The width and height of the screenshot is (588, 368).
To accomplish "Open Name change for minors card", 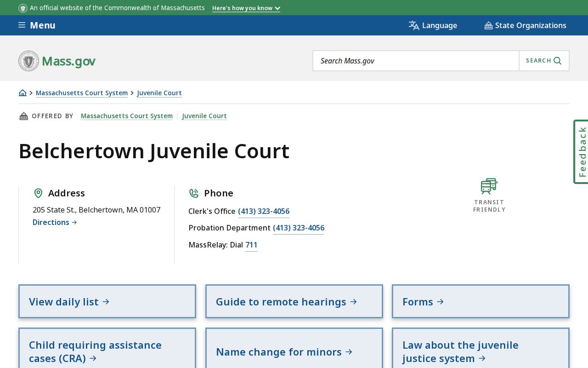I will [294, 348].
